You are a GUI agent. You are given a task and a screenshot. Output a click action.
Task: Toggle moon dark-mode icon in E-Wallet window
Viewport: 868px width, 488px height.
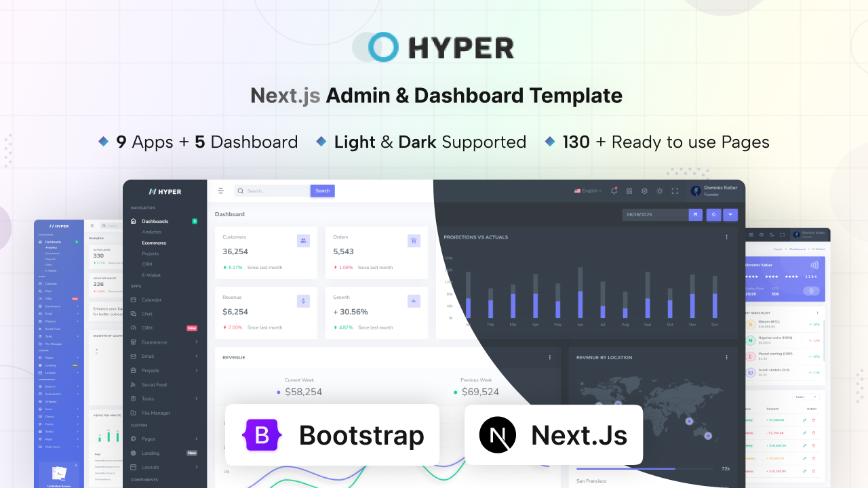772,235
